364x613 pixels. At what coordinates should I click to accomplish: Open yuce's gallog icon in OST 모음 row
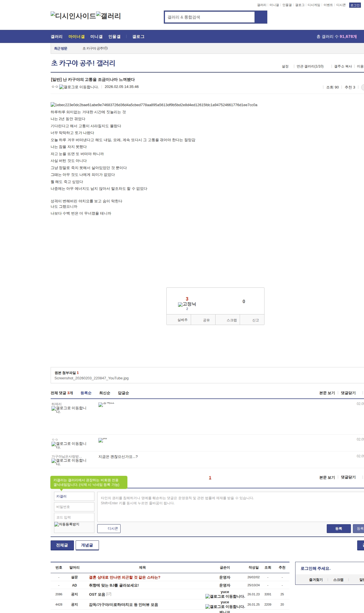[x=225, y=596]
